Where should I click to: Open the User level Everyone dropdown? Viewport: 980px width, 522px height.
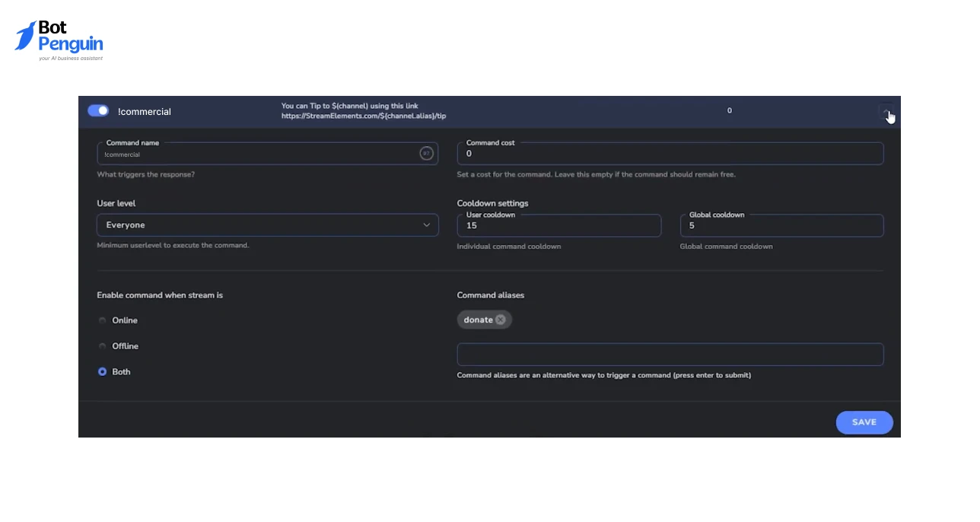tap(268, 225)
